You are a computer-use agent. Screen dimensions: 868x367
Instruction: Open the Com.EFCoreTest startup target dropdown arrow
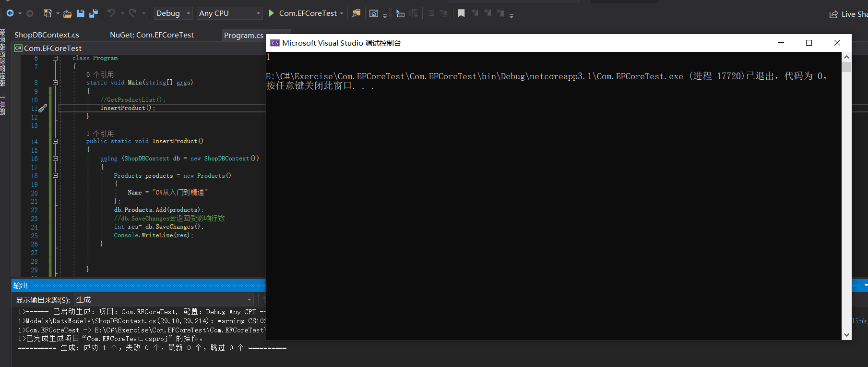[x=342, y=13]
